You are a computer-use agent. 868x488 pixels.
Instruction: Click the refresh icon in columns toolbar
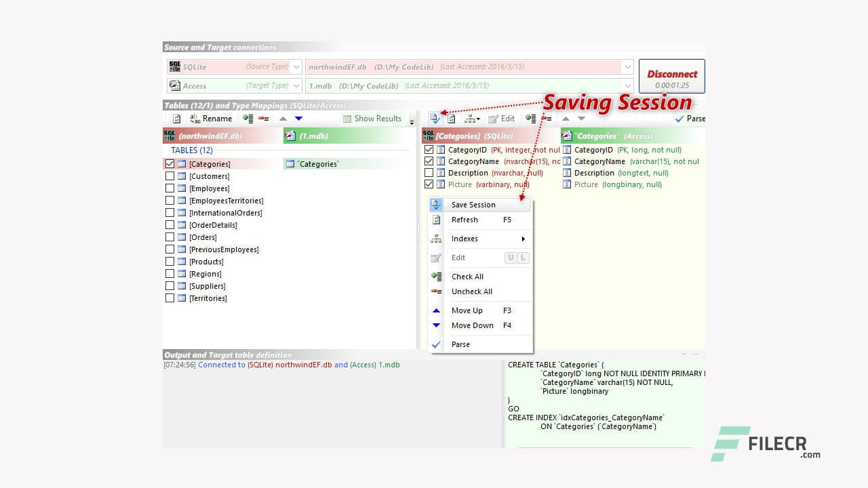pyautogui.click(x=451, y=119)
